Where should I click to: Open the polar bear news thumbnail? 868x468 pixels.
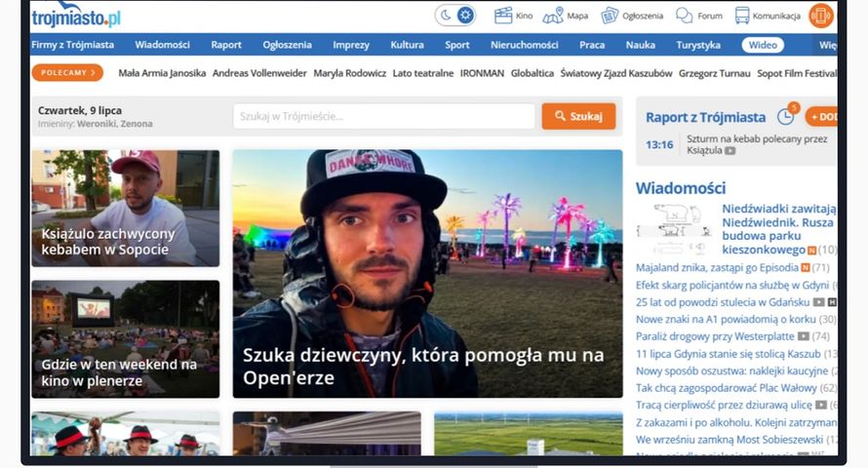pos(675,228)
